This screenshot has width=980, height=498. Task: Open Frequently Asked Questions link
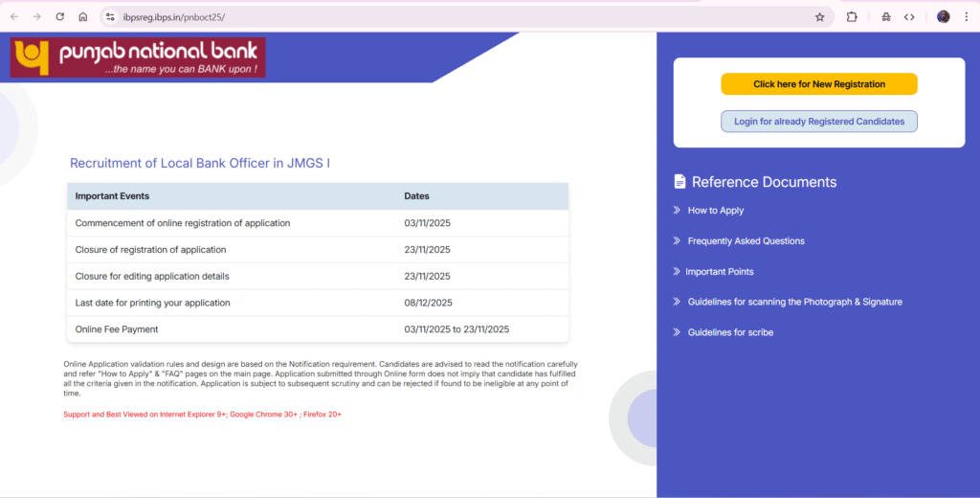[746, 241]
